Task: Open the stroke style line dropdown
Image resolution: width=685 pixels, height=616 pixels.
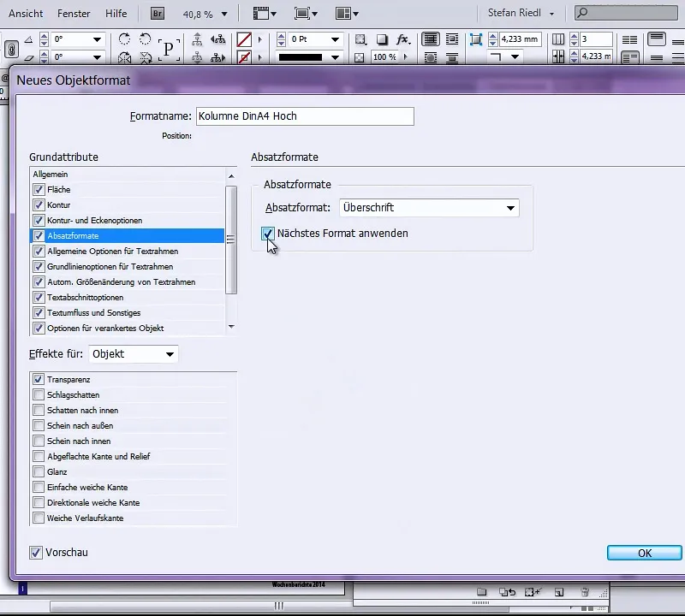Action: click(335, 57)
